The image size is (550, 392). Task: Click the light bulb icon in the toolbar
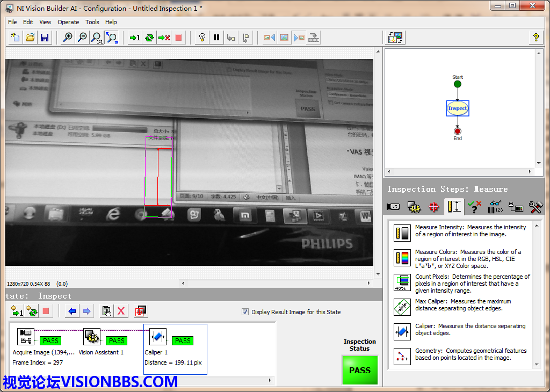[202, 38]
